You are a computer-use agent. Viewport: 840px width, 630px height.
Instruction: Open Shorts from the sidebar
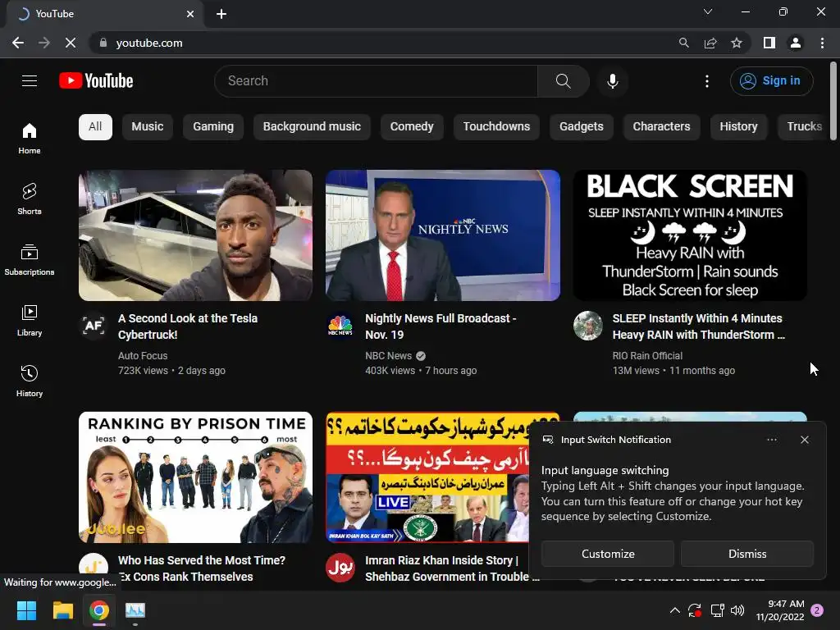(30, 199)
